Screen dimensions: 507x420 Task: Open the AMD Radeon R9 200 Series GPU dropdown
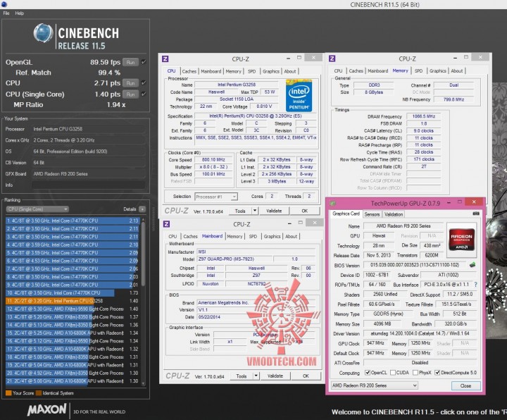[x=375, y=385]
